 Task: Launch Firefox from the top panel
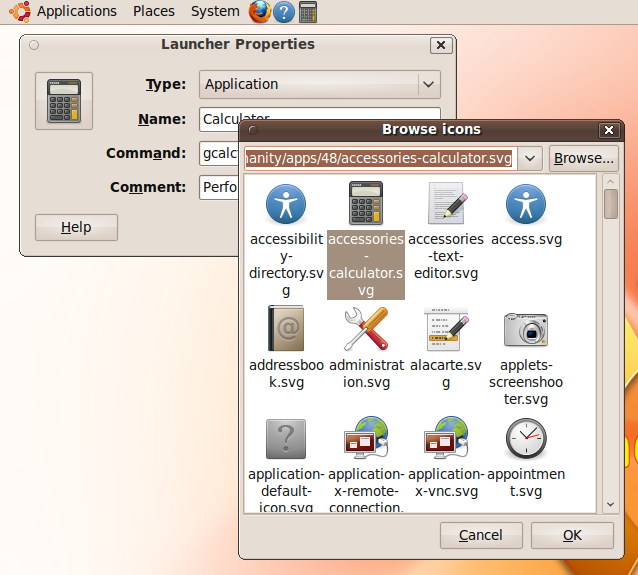[x=260, y=11]
